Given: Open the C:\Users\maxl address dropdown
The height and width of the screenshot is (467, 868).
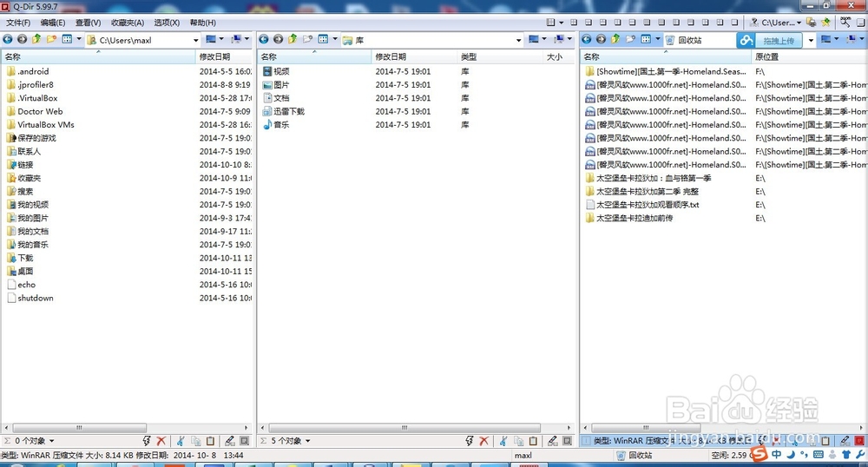Looking at the screenshot, I should point(195,41).
